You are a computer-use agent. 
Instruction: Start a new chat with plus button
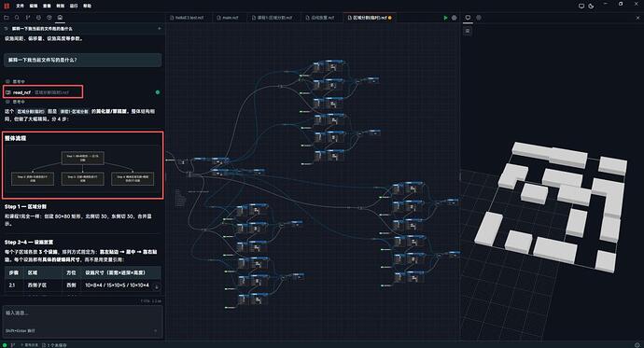tap(160, 29)
